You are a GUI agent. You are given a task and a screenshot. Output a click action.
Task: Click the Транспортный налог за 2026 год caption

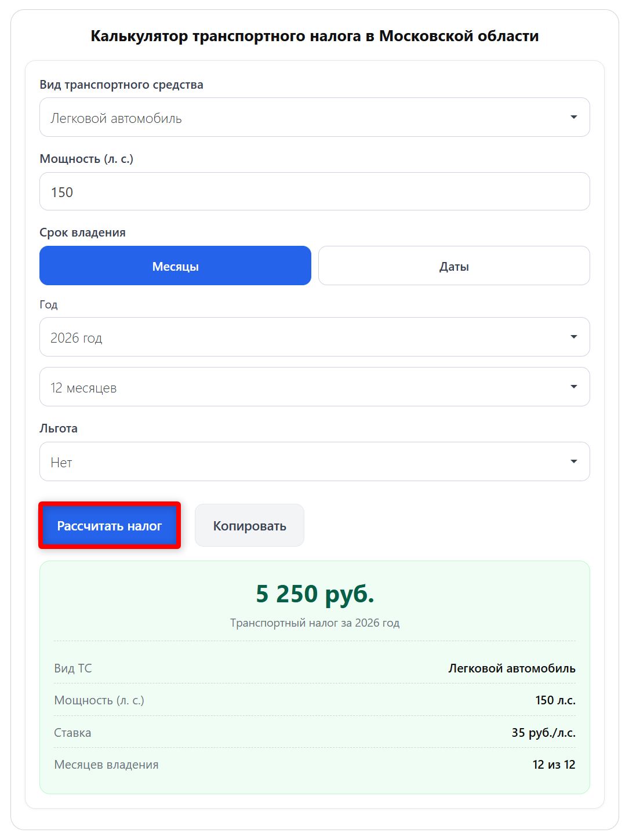pos(315,623)
